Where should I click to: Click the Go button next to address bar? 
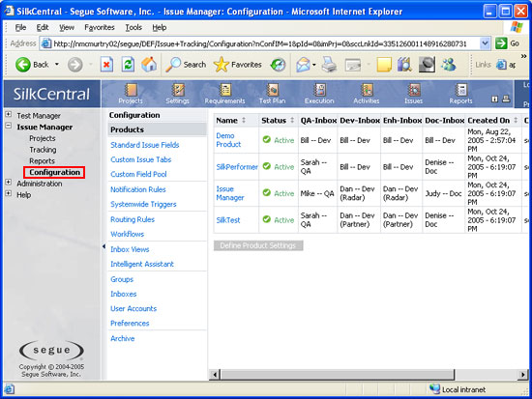pos(508,43)
